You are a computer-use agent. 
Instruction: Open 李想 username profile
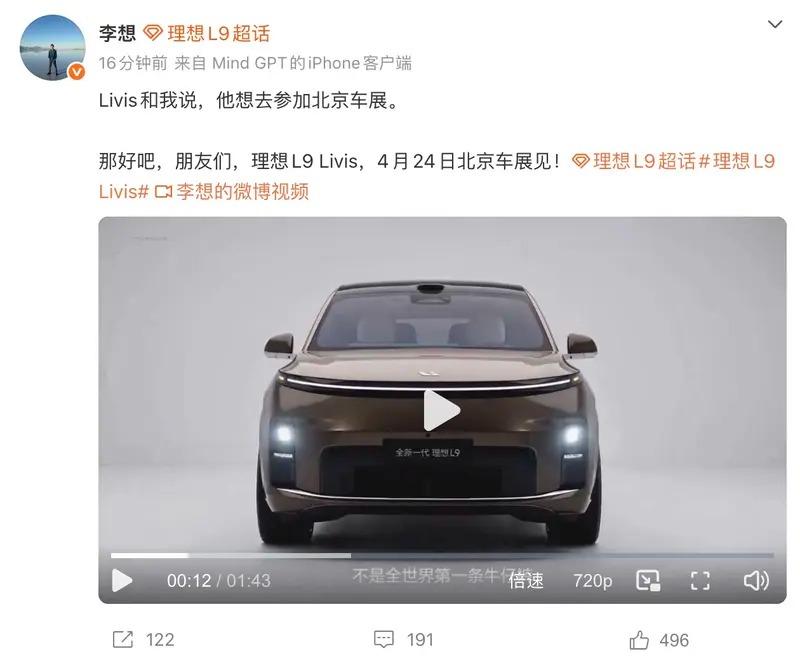(117, 34)
